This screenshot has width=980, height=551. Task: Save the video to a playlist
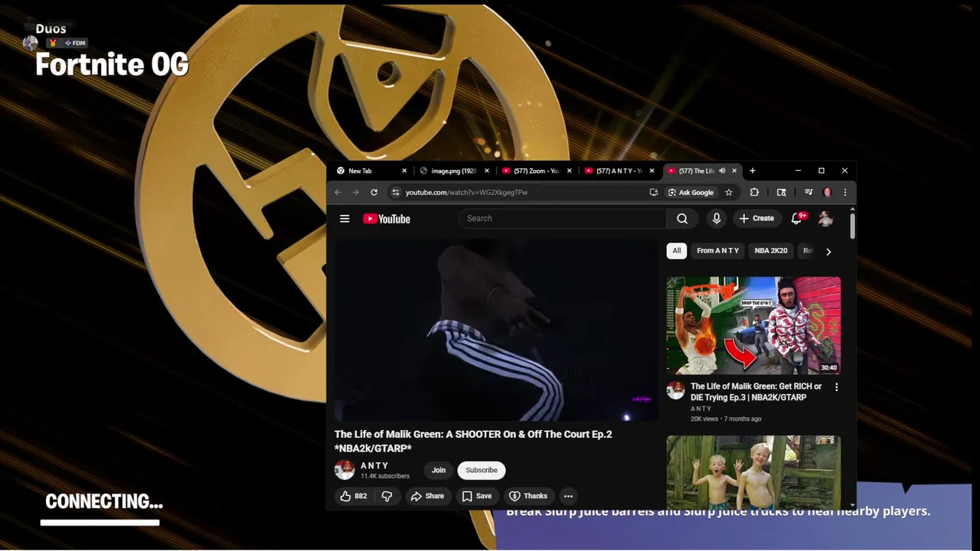pyautogui.click(x=476, y=496)
